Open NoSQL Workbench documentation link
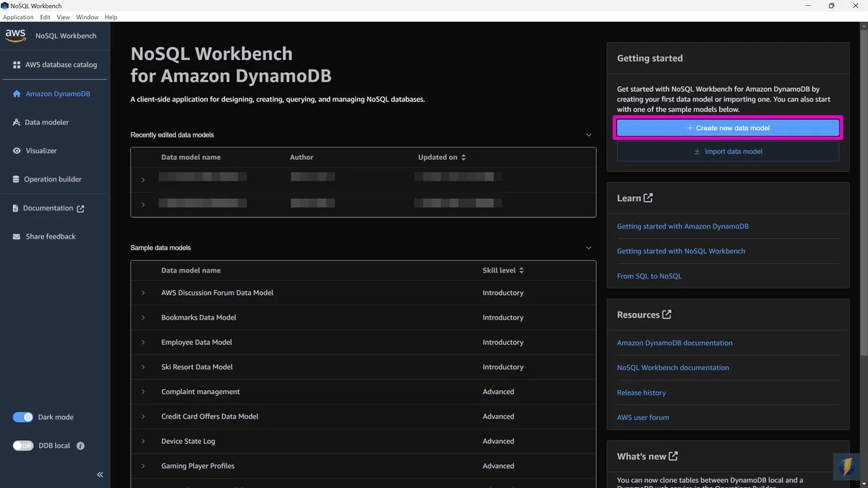This screenshot has width=868, height=488. tap(673, 367)
